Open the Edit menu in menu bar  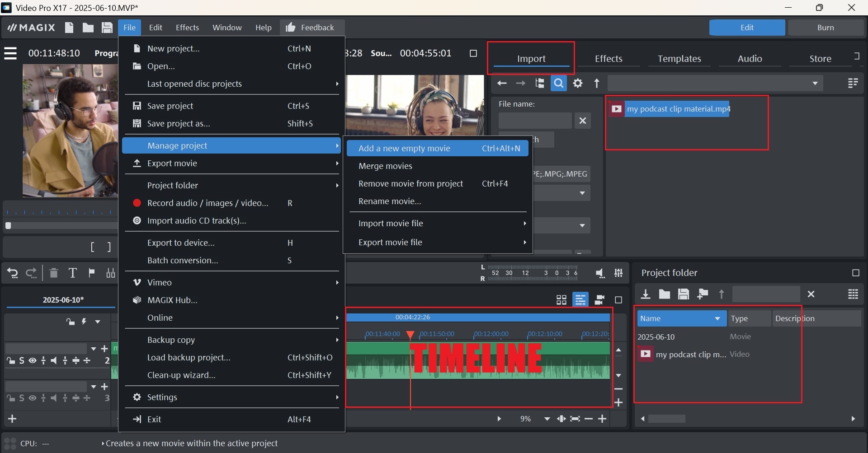[x=156, y=28]
